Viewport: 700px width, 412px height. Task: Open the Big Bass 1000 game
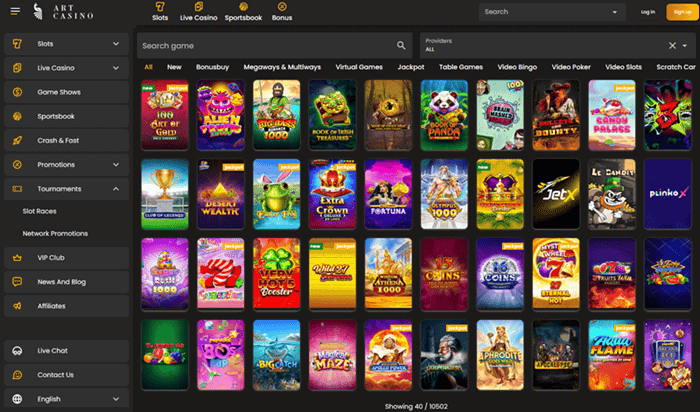(x=276, y=115)
